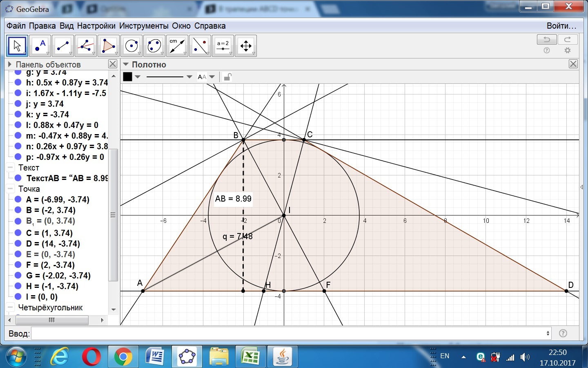Show hidden tray icons arrow
The image size is (588, 368).
(x=463, y=357)
